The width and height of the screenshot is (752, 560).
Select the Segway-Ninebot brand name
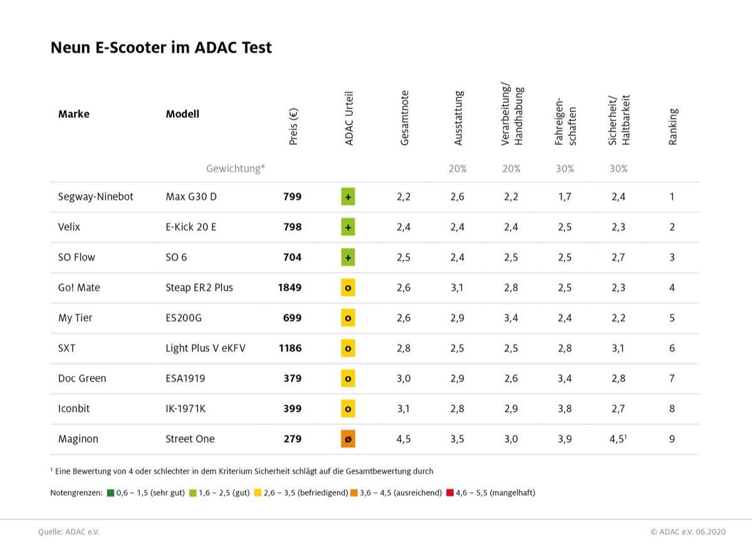click(95, 197)
